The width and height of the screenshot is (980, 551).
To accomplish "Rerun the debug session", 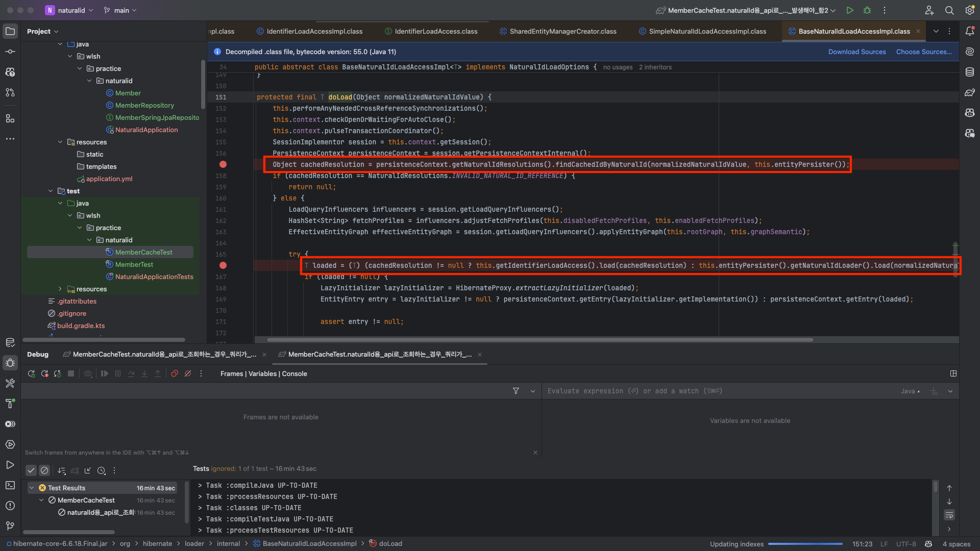I will [31, 373].
